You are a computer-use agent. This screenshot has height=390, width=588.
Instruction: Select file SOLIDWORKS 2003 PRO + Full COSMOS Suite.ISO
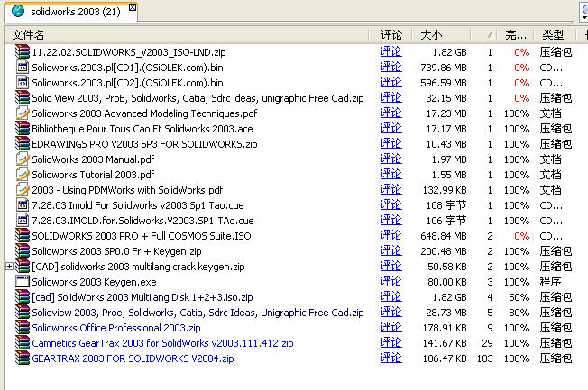point(142,236)
